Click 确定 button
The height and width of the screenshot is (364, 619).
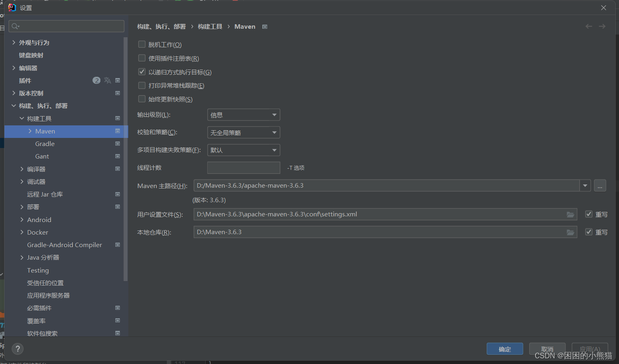(x=505, y=349)
